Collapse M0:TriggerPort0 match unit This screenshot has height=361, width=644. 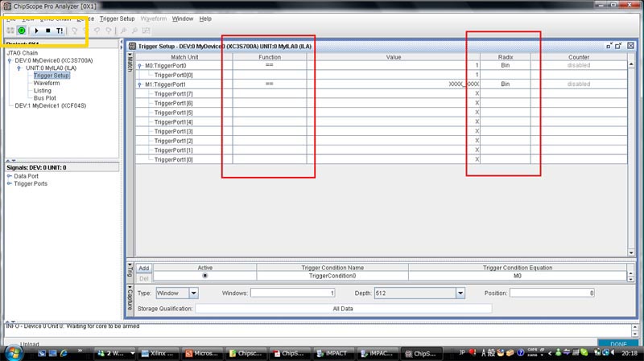[139, 66]
